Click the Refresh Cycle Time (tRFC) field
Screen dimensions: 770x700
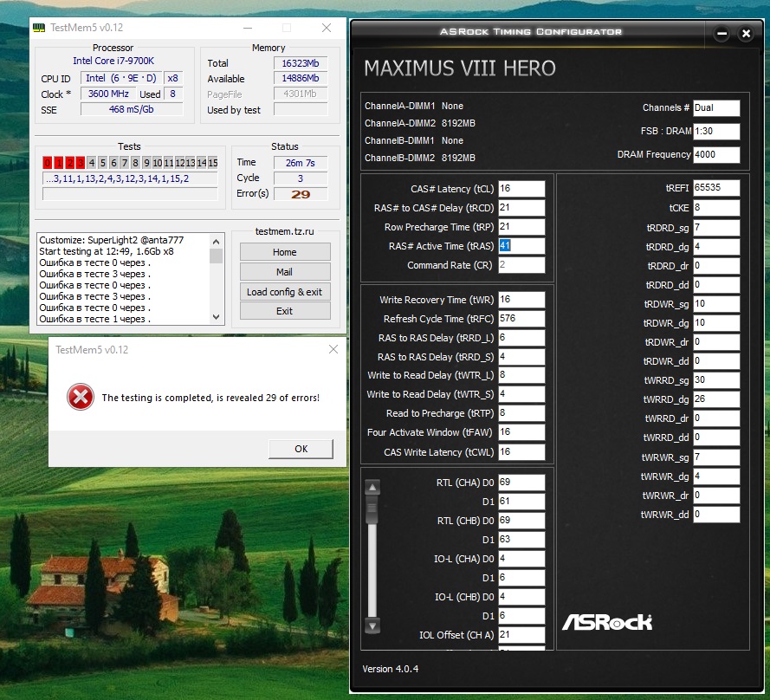click(521, 319)
